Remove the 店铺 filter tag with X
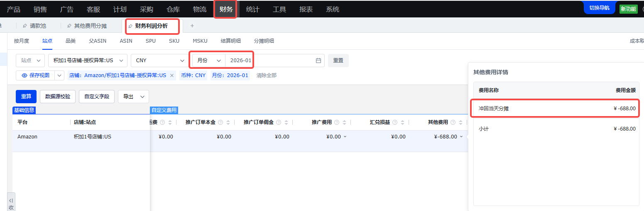Screen dimensions: 644x211 coord(172,75)
